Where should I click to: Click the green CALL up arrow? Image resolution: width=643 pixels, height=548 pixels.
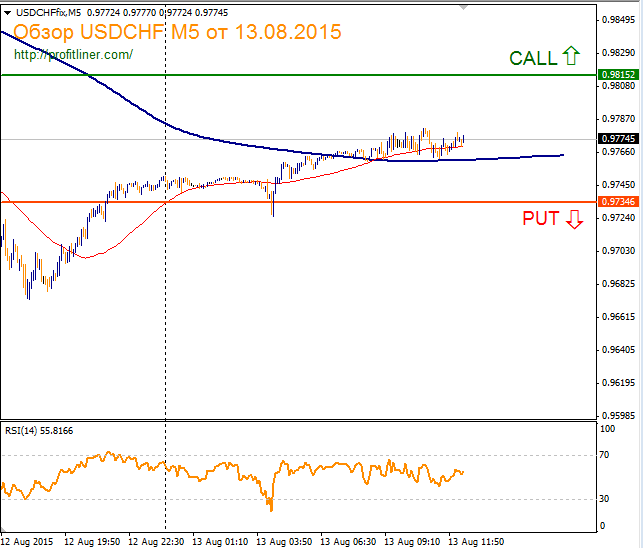[570, 56]
